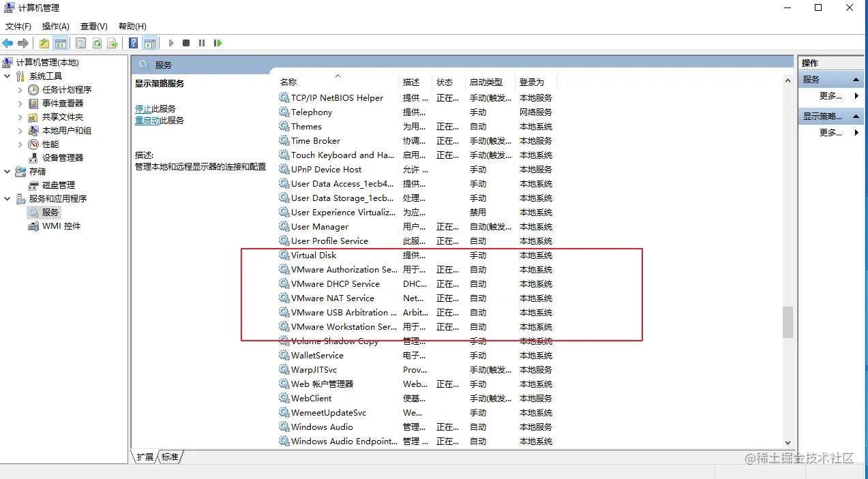
Task: Collapse the 服务和应用程序 node
Action: pyautogui.click(x=7, y=199)
